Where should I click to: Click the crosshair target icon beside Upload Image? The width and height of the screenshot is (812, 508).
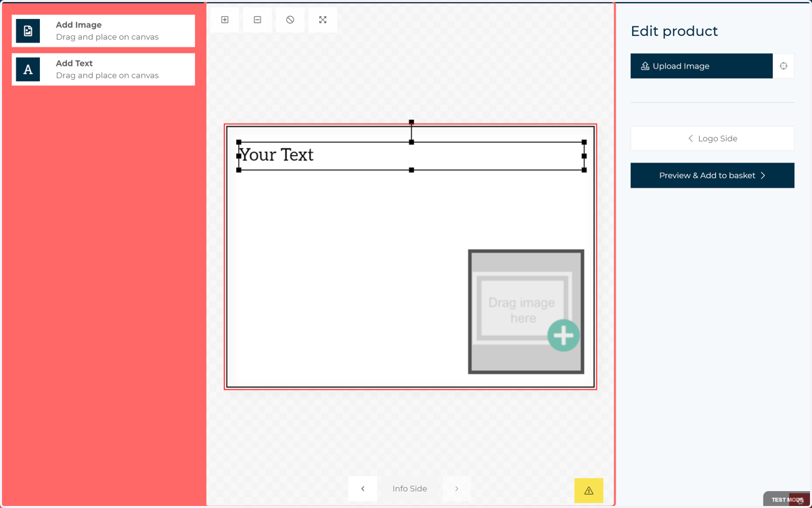[x=784, y=66]
